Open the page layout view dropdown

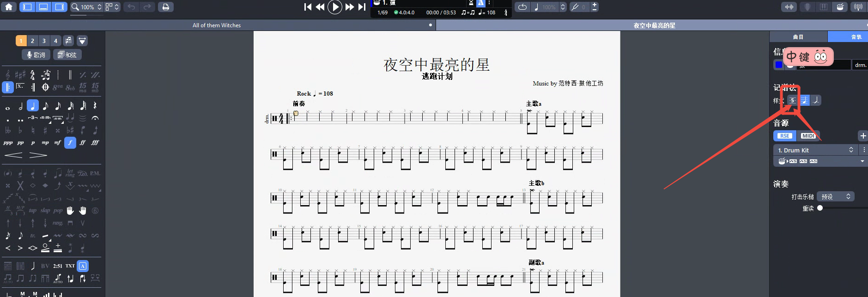pyautogui.click(x=112, y=7)
